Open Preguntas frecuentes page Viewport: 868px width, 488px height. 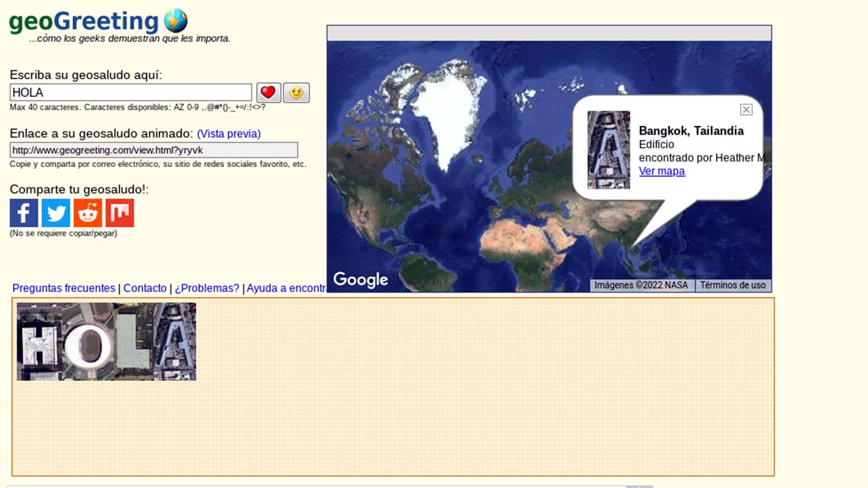(x=64, y=288)
